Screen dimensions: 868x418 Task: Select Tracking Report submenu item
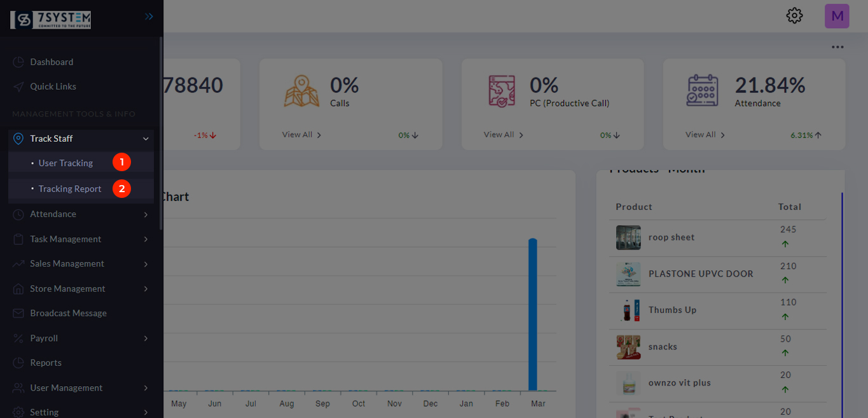tap(70, 189)
